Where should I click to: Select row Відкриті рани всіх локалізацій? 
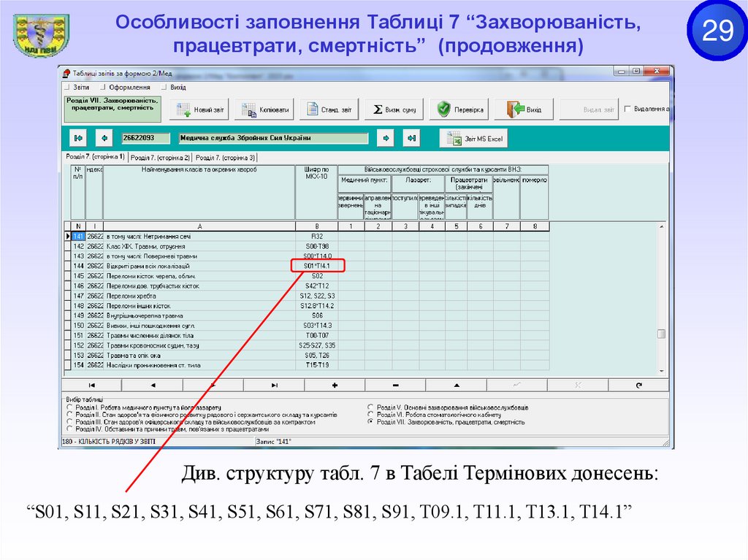click(307, 266)
